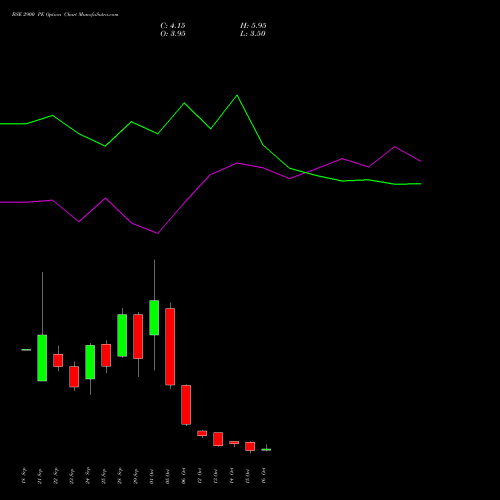Click the green candle above 24 Sep
Screen dimensions: 500x500
90,362
